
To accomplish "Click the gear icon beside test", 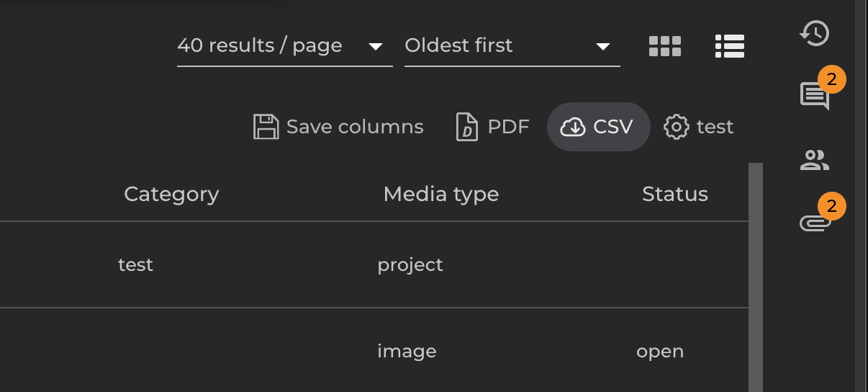I will pos(676,127).
